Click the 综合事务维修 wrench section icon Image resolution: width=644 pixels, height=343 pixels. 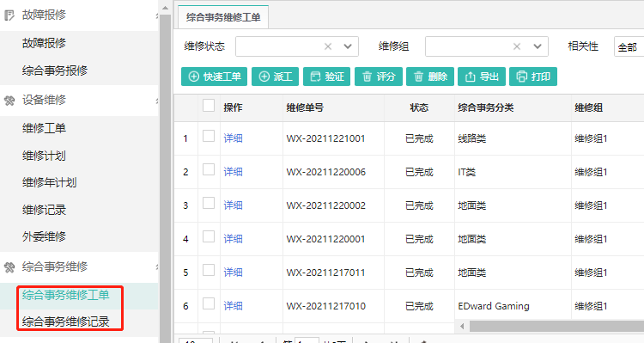[x=9, y=267]
